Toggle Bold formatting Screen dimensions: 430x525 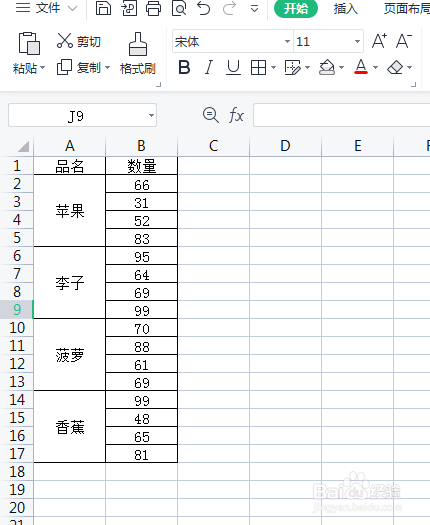tap(184, 67)
